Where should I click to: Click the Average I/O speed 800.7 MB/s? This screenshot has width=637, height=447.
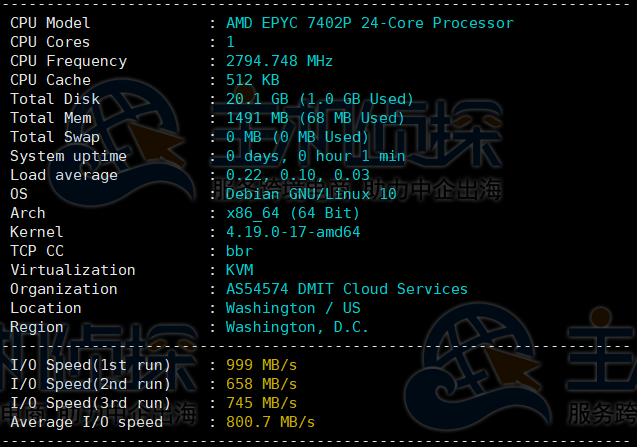(x=270, y=422)
